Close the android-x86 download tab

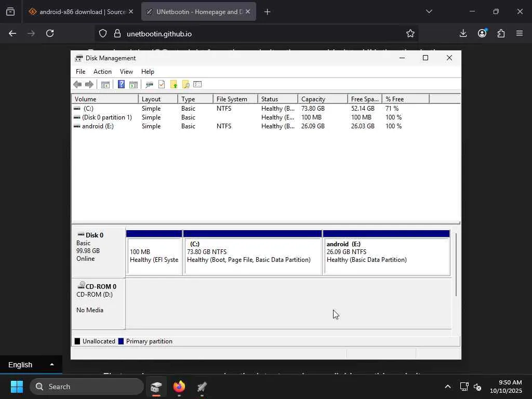(131, 11)
